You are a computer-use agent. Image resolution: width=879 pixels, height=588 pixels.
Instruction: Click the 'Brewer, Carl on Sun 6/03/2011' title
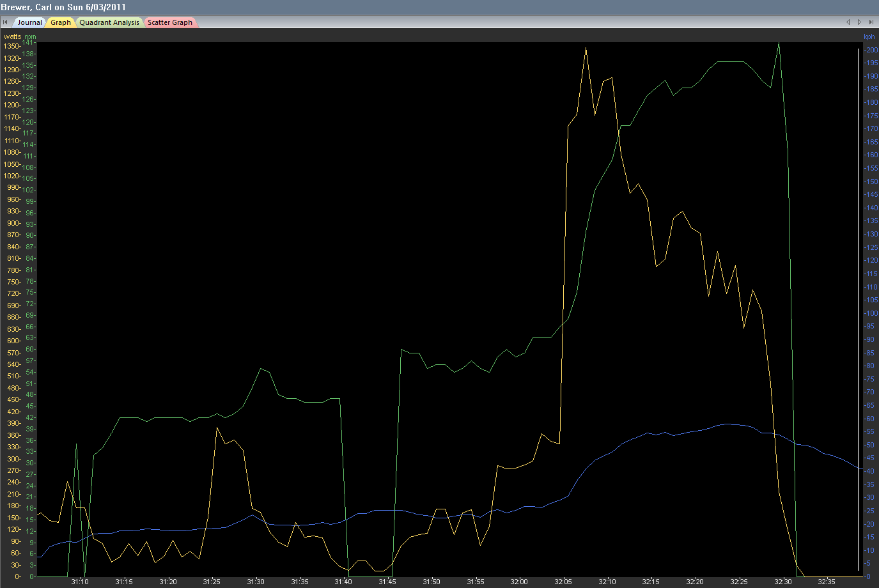(x=63, y=7)
